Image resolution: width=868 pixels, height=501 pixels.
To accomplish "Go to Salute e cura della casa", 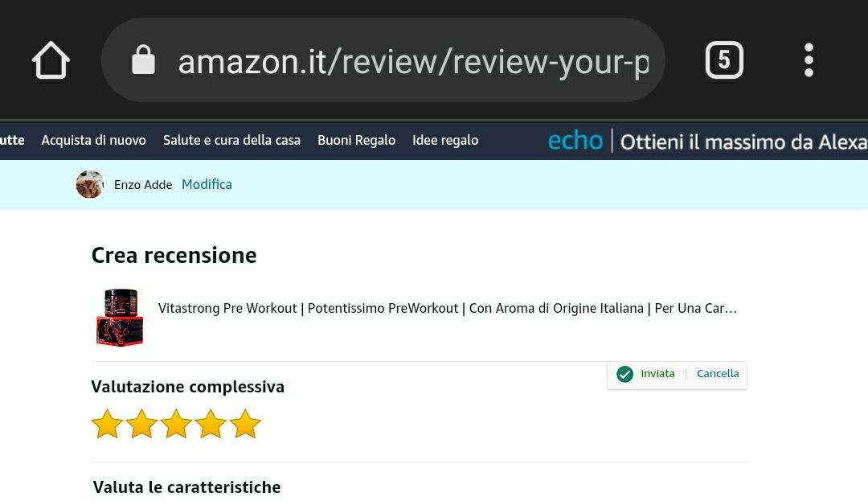I will click(x=231, y=140).
